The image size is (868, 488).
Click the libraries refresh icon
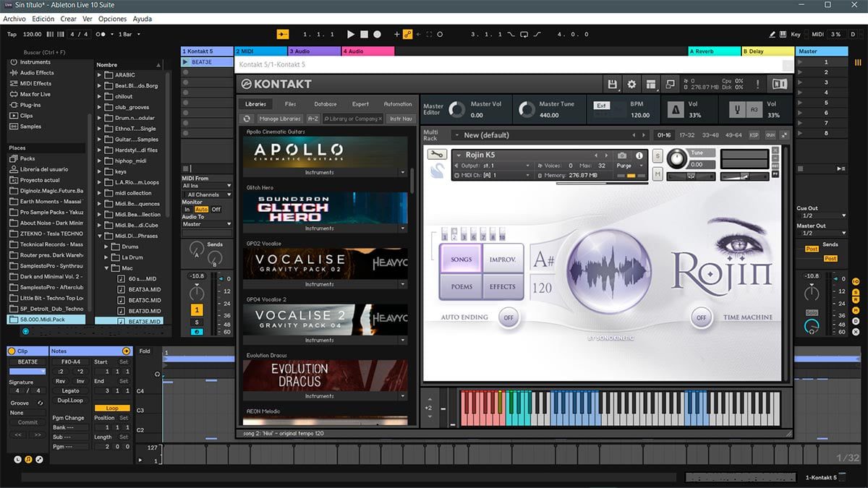[x=247, y=119]
